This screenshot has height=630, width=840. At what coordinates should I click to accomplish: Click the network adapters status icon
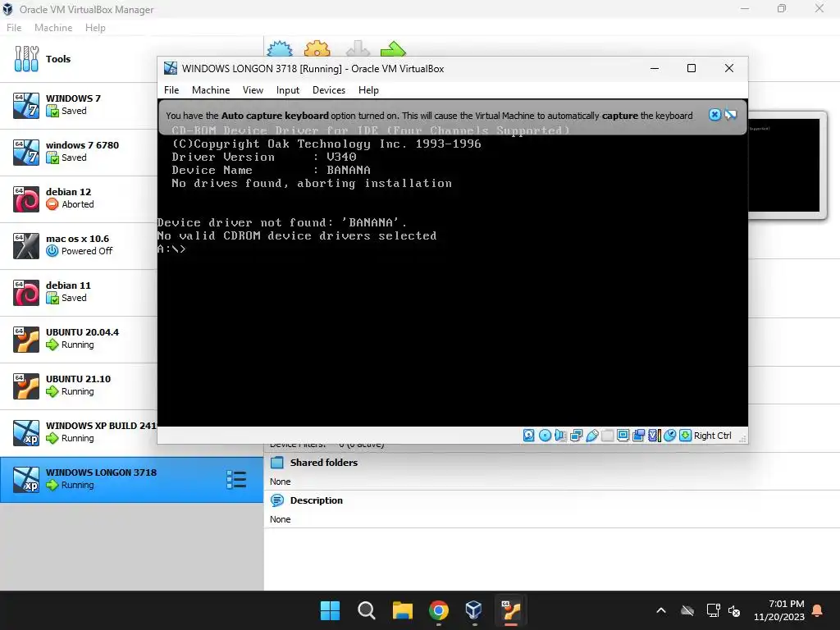(x=577, y=436)
